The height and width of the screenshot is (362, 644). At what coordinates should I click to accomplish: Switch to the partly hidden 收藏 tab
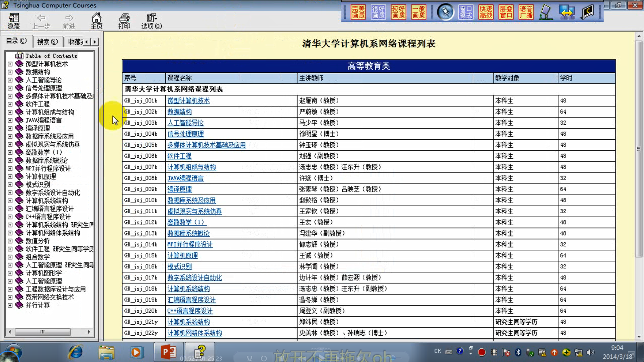[x=75, y=42]
